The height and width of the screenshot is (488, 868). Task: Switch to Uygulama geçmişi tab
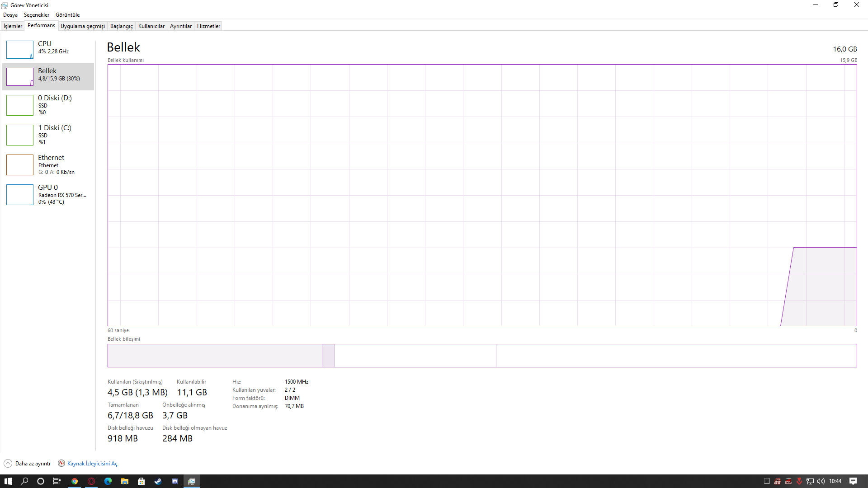(82, 26)
